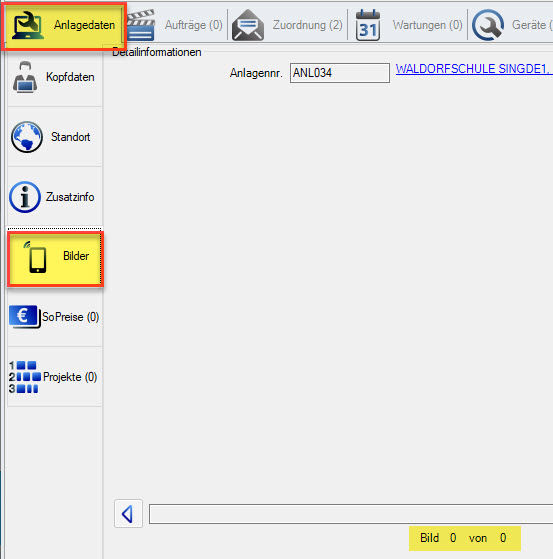The width and height of the screenshot is (553, 559).
Task: Open SoPreise euro icon
Action: click(x=24, y=316)
